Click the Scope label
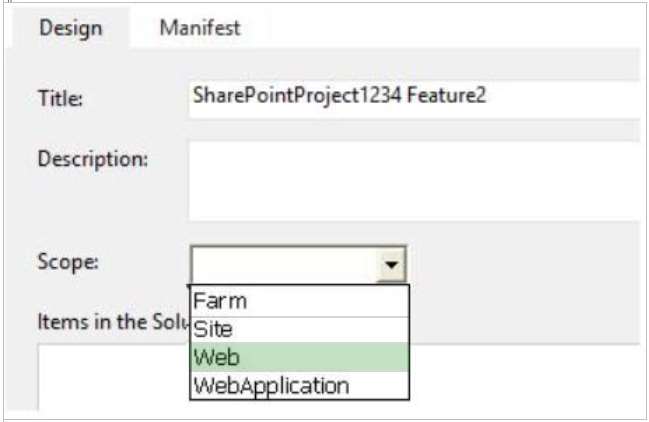Screen dimensions: 649x422 (x=68, y=261)
